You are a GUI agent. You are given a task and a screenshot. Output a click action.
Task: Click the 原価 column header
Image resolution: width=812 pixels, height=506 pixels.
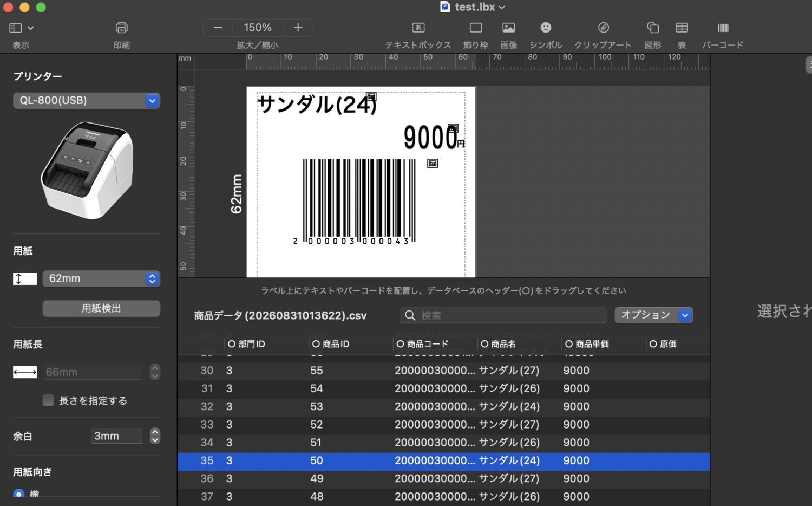pyautogui.click(x=663, y=344)
